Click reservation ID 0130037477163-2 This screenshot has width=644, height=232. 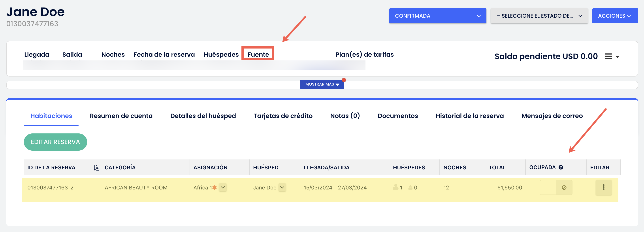[51, 187]
